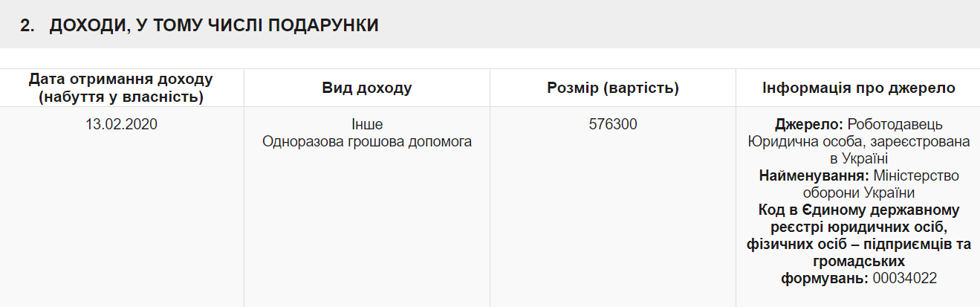Click the bold word "громадських"
Viewport: 980px width, 307px height.
[858, 261]
